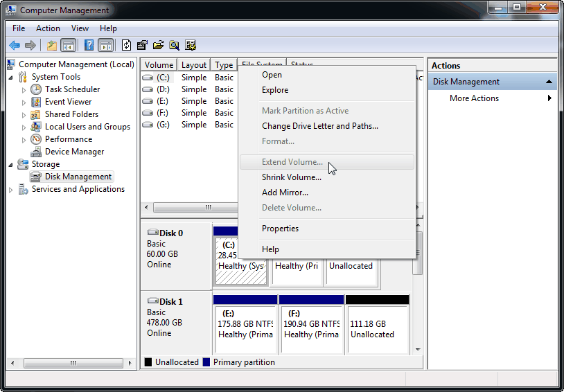Expand Services and Applications node
Screen dimensions: 564x392
tap(10, 190)
